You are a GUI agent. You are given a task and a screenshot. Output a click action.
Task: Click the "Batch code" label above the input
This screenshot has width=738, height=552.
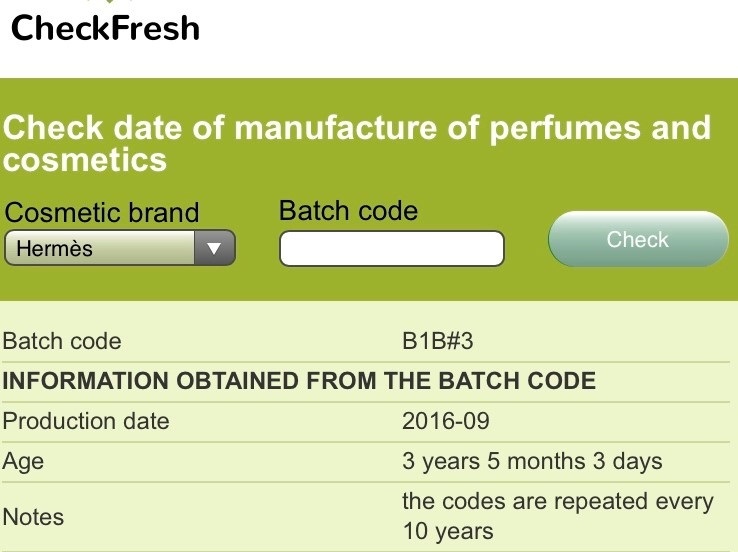click(x=348, y=211)
